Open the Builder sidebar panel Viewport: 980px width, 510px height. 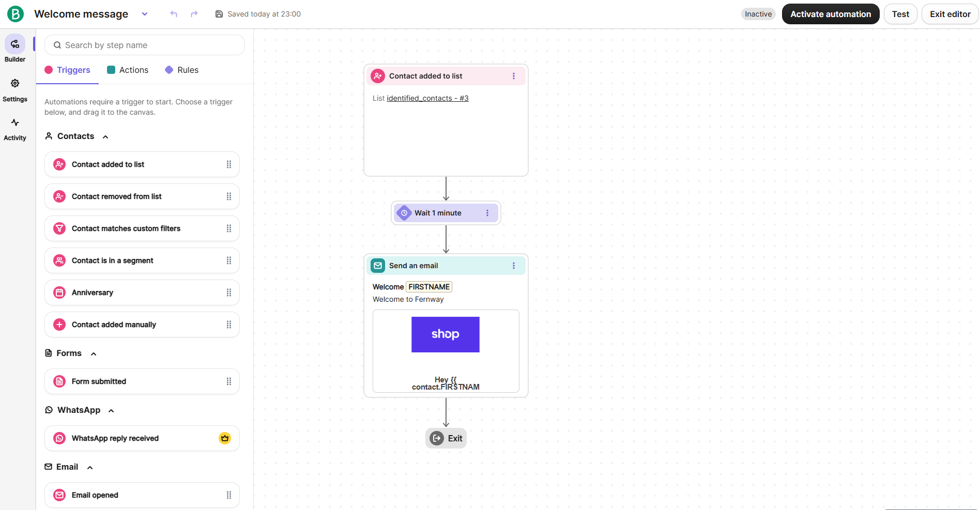[15, 49]
